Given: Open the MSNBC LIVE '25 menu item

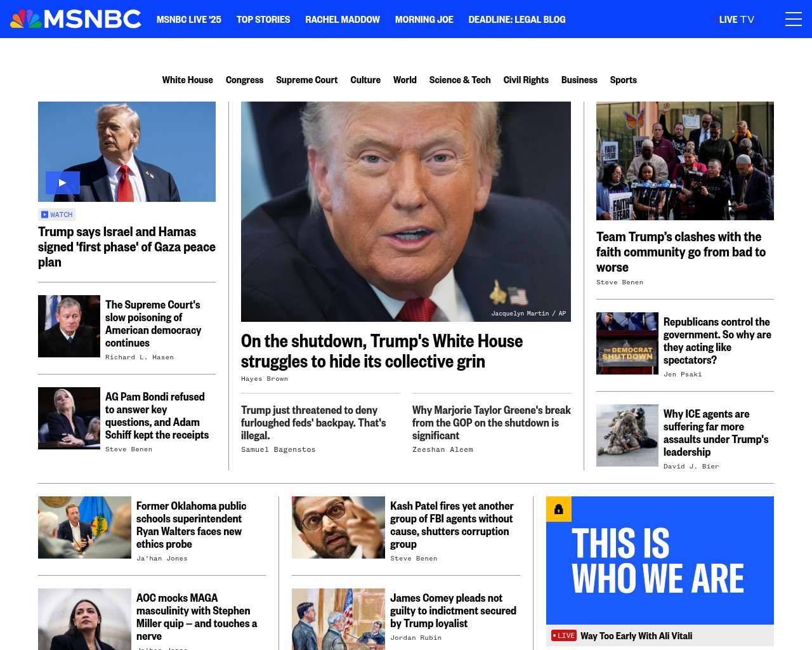Looking at the screenshot, I should pos(189,20).
